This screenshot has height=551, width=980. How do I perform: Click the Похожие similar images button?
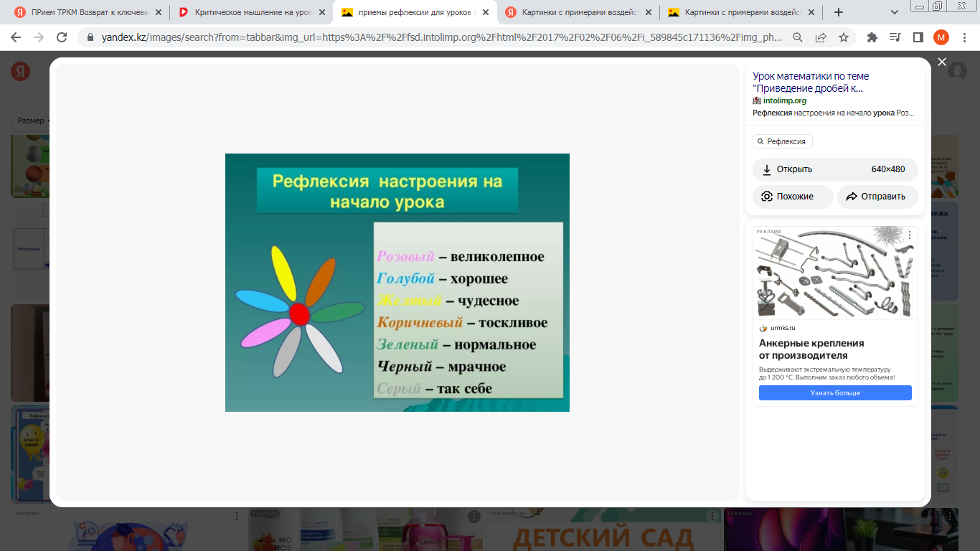(793, 197)
